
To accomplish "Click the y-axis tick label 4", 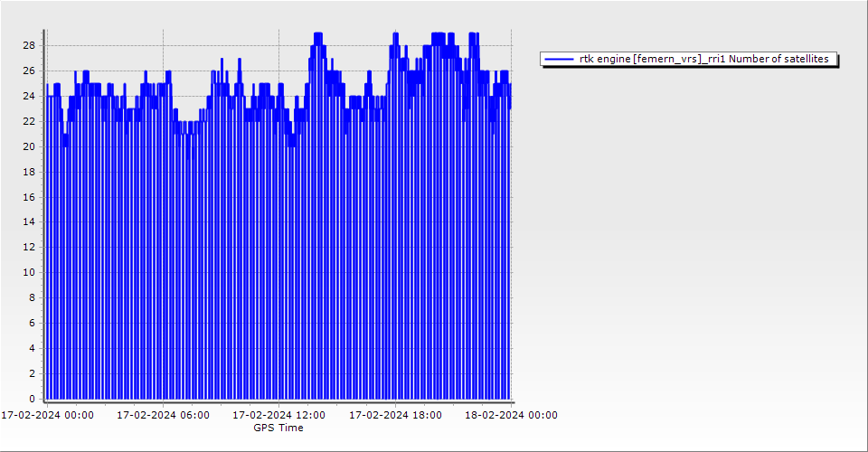I will click(33, 348).
